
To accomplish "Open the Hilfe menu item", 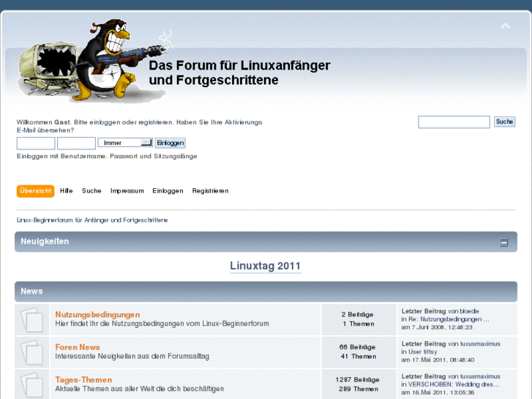I will pos(66,191).
